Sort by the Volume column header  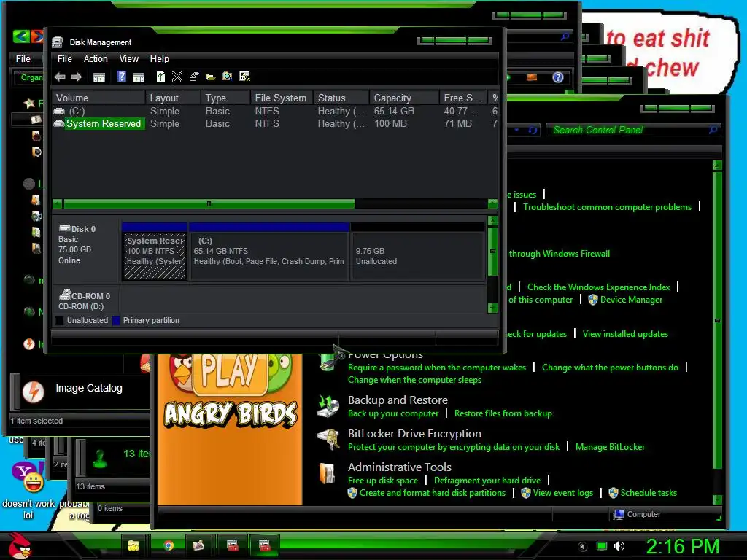[98, 98]
